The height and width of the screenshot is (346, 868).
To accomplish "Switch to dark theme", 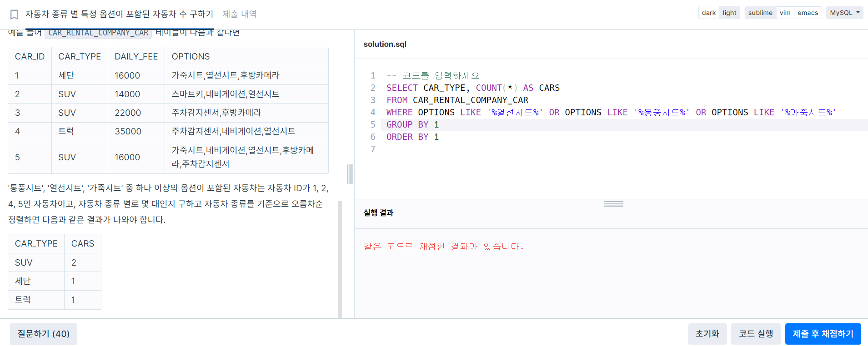I will tap(708, 13).
